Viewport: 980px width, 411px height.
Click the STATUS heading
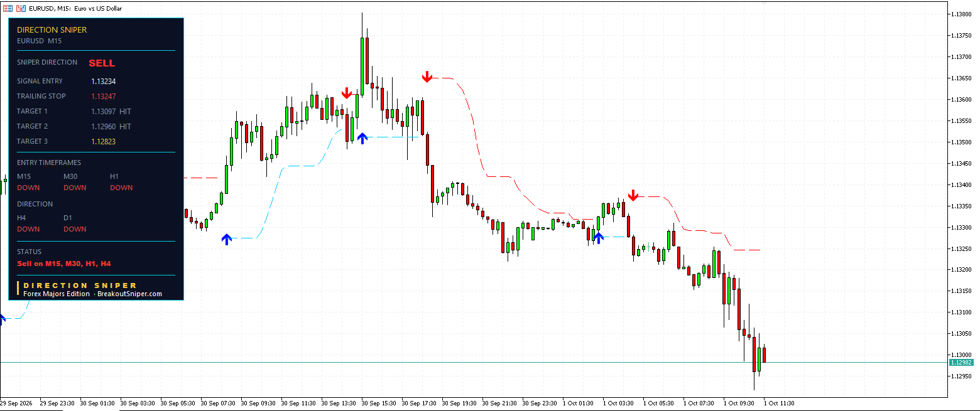(x=30, y=252)
